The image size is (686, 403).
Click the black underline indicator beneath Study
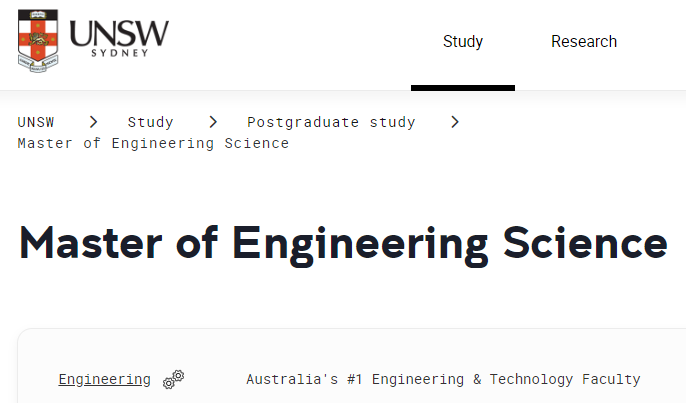coord(463,88)
